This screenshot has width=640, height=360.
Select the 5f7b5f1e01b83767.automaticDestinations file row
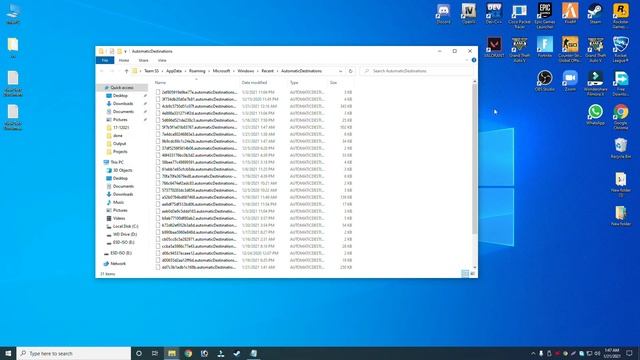point(254,127)
